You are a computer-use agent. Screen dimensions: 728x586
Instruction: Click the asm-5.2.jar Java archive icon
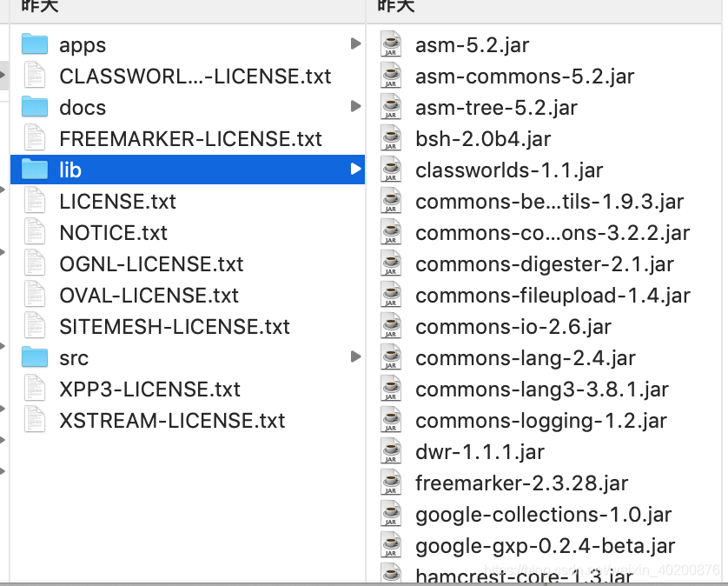click(391, 44)
